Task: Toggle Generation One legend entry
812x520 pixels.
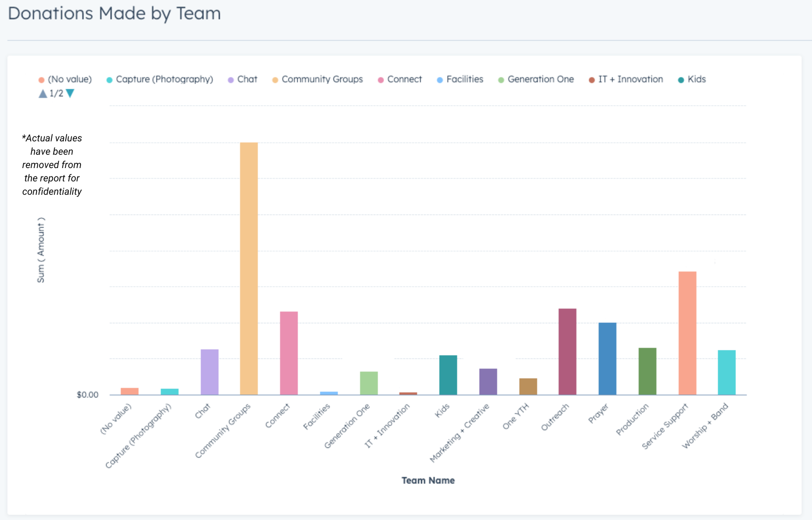Action: (536, 79)
